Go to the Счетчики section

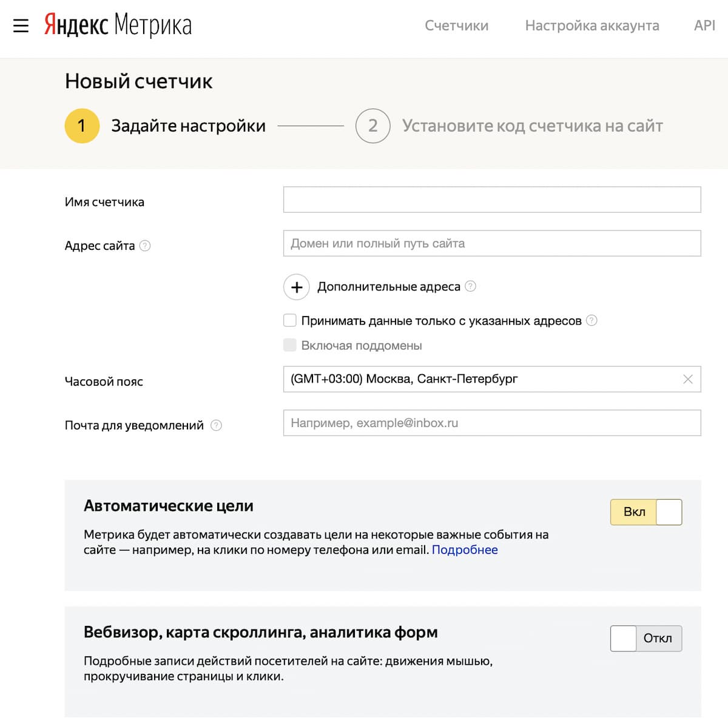point(456,25)
